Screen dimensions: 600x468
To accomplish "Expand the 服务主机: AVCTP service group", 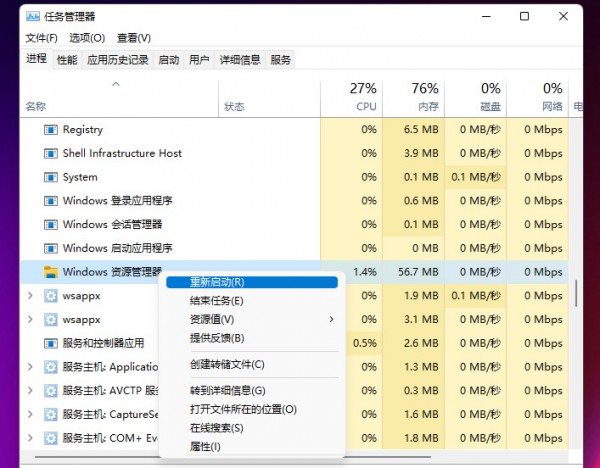I will 30,391.
